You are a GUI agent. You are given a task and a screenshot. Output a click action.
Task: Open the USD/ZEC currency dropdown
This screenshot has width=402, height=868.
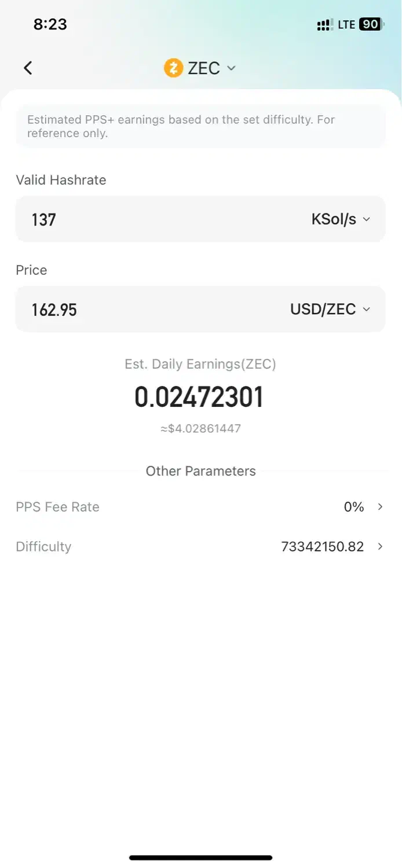click(323, 309)
